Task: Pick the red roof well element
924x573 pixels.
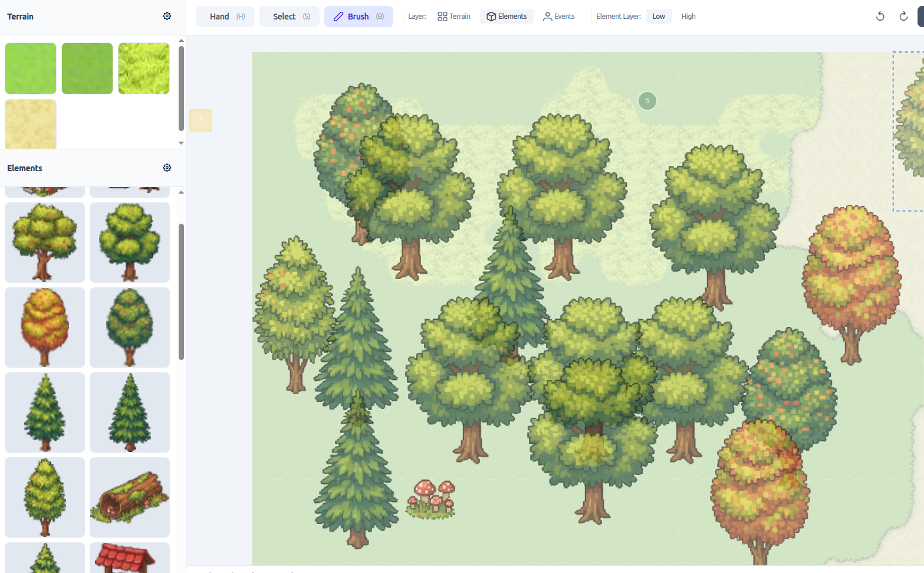Action: 130,557
